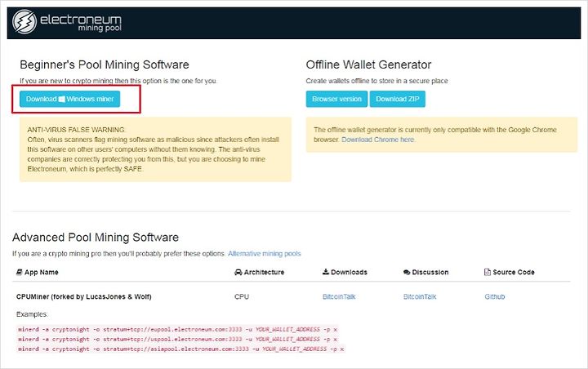The width and height of the screenshot is (588, 369).
Task: Open the CPUMiner Github source link
Action: 495,296
